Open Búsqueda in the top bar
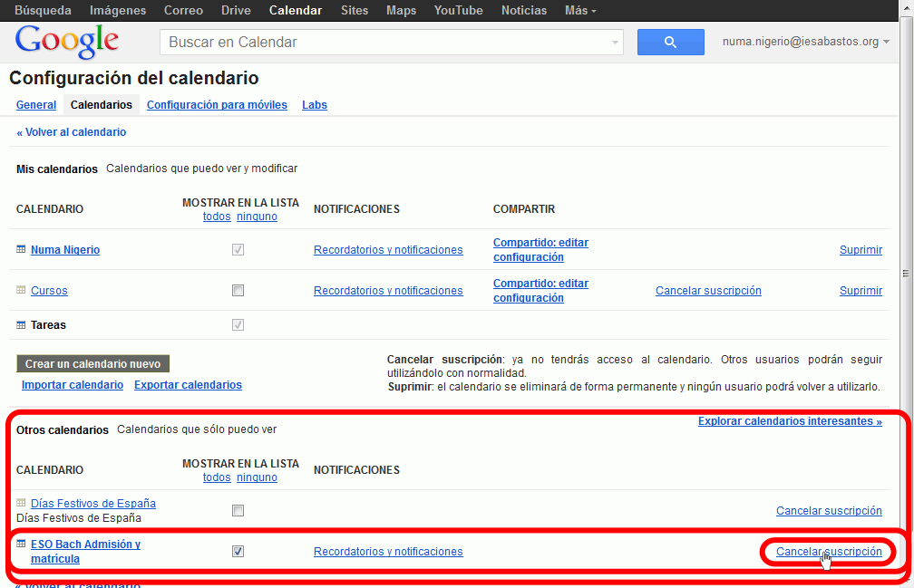914x588 pixels. (44, 11)
